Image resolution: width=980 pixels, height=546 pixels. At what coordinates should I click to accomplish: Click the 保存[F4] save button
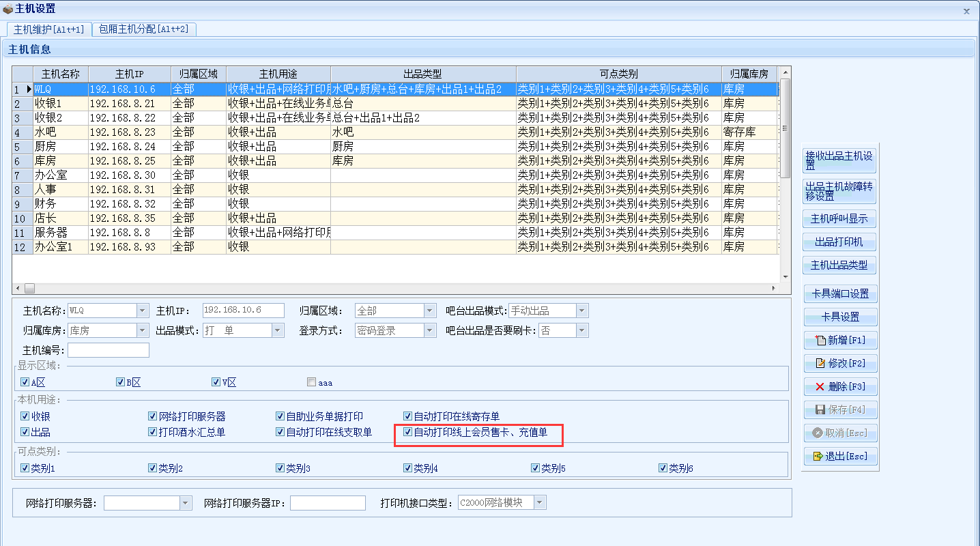(x=840, y=409)
